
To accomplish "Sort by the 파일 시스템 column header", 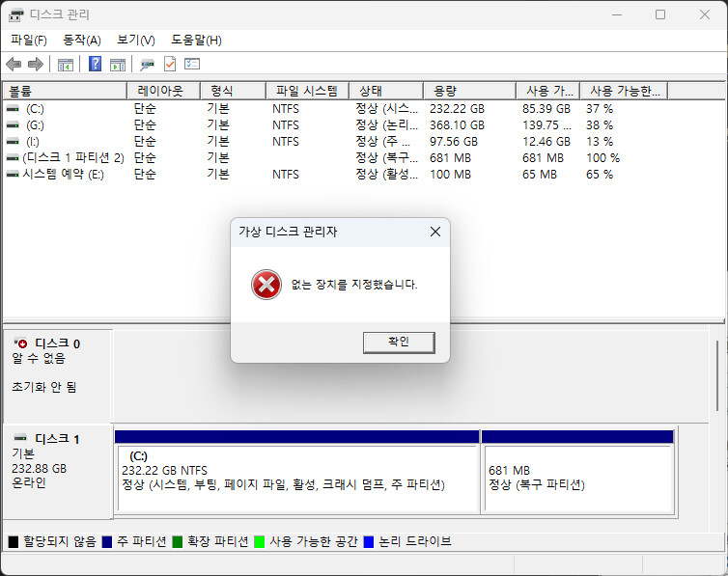I will (x=307, y=91).
